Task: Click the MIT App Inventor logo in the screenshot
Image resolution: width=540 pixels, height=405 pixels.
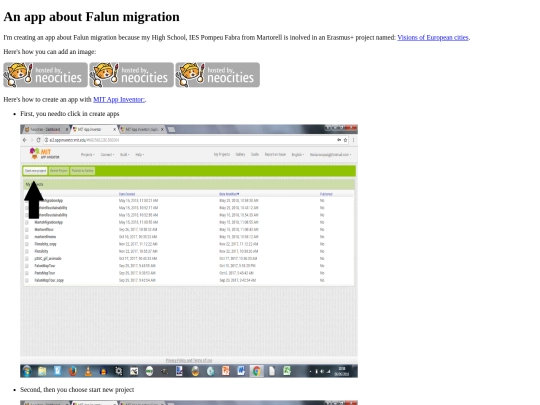Action: coord(44,154)
